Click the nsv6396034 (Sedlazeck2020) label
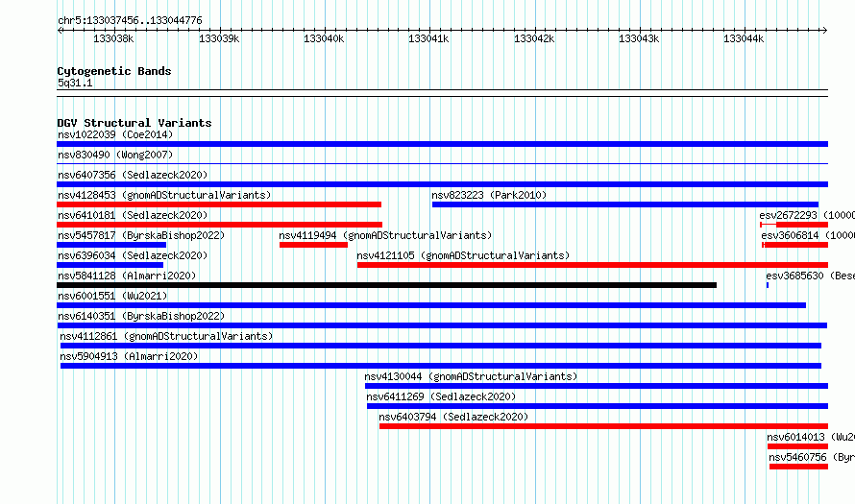 (x=133, y=255)
